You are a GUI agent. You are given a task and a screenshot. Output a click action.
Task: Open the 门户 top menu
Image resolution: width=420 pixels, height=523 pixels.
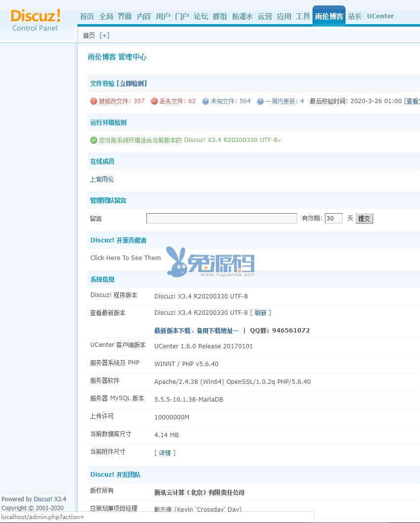tap(182, 16)
